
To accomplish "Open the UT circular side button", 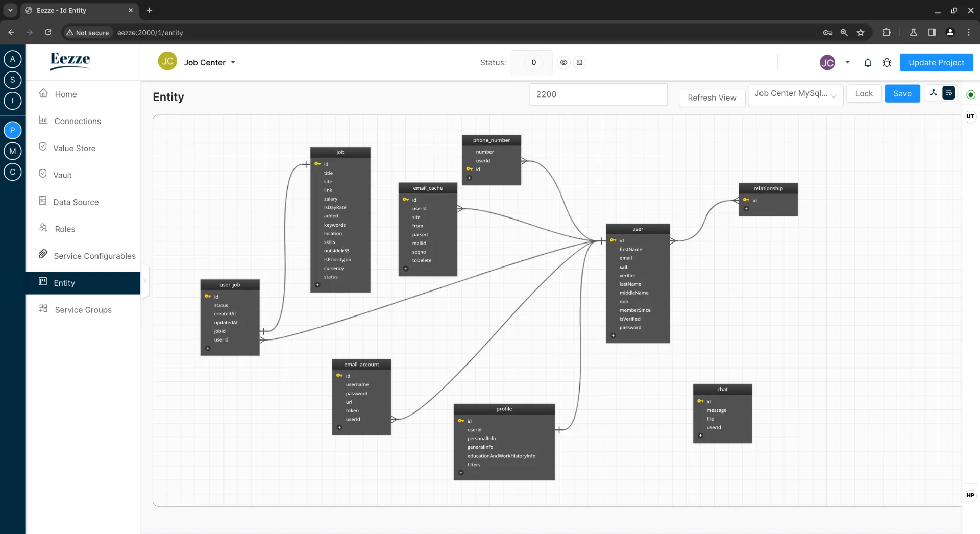I will tap(970, 116).
